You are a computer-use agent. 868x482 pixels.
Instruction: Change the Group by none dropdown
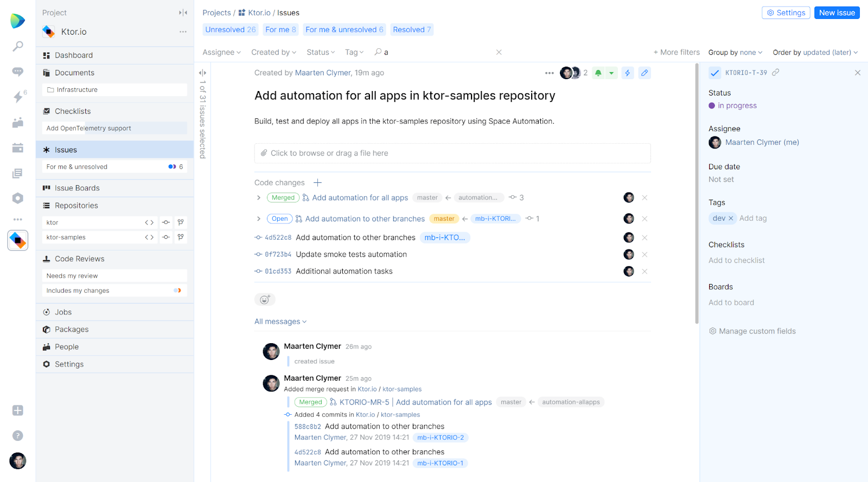(x=735, y=52)
